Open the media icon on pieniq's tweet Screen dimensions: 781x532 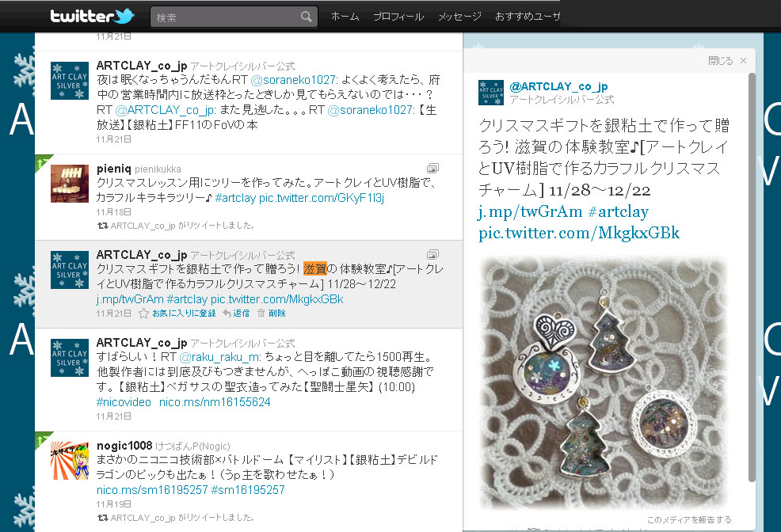click(432, 168)
